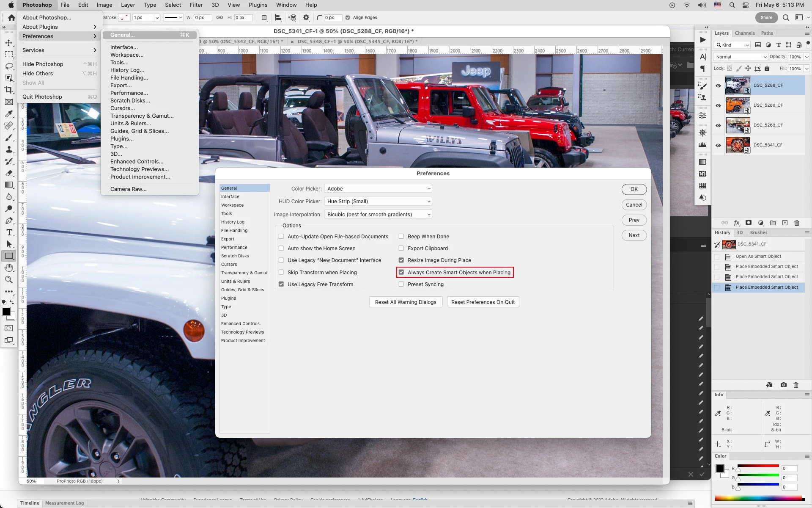Select the Crop tool in toolbar

tap(9, 90)
